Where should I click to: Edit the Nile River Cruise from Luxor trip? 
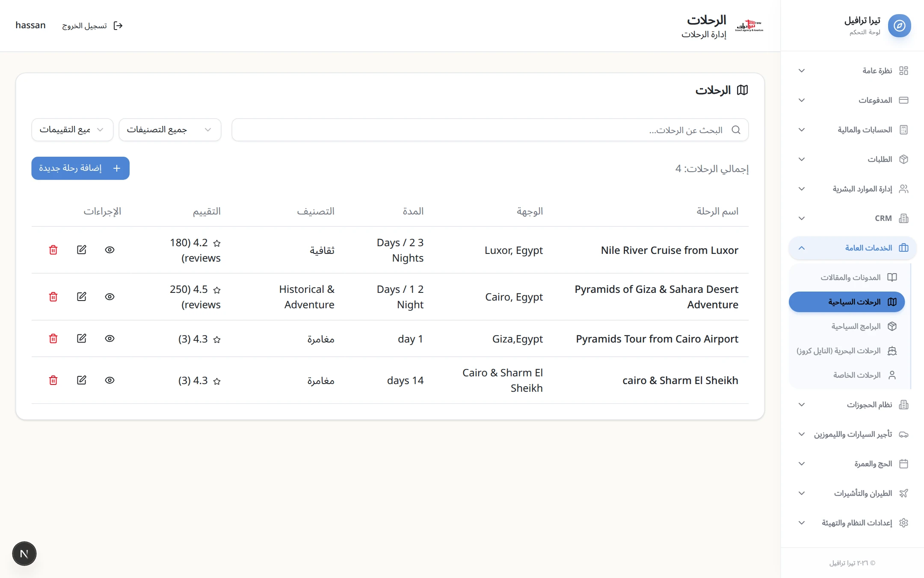pyautogui.click(x=81, y=250)
